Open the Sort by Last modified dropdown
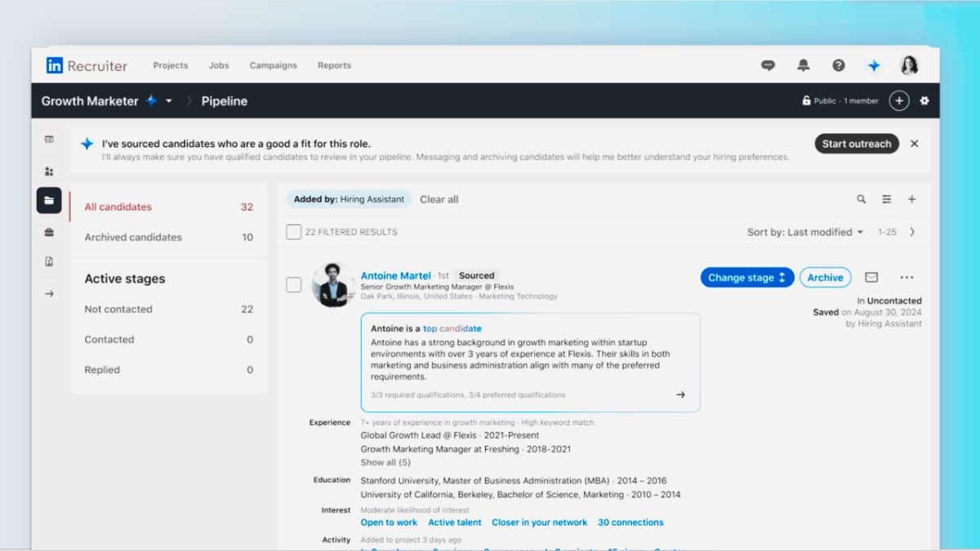980x551 pixels. click(805, 232)
